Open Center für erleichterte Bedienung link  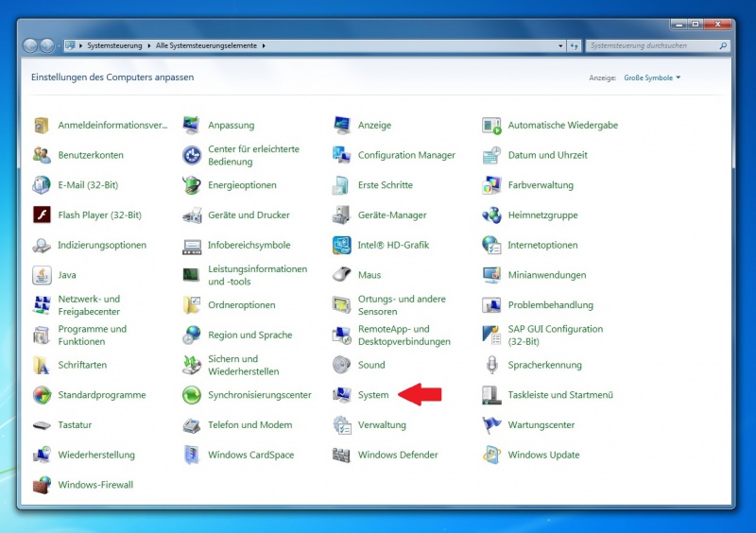(253, 155)
